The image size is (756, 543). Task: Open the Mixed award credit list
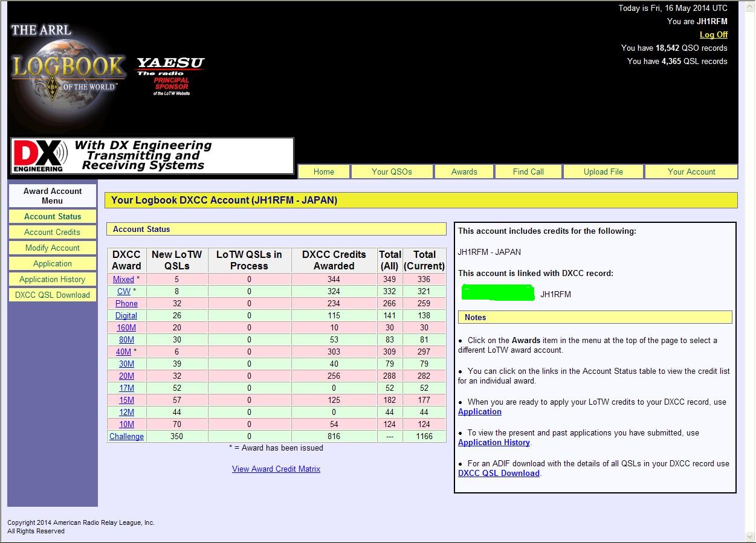click(123, 279)
